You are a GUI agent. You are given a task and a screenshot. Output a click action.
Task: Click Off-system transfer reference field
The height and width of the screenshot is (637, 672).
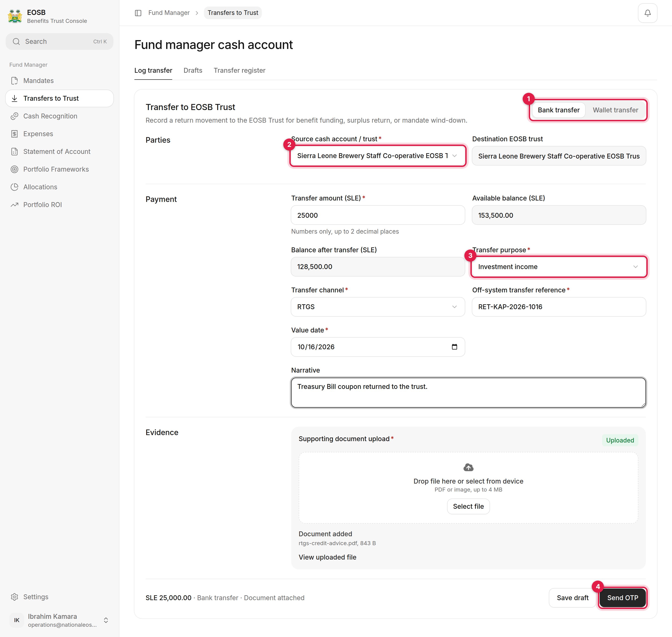(559, 307)
